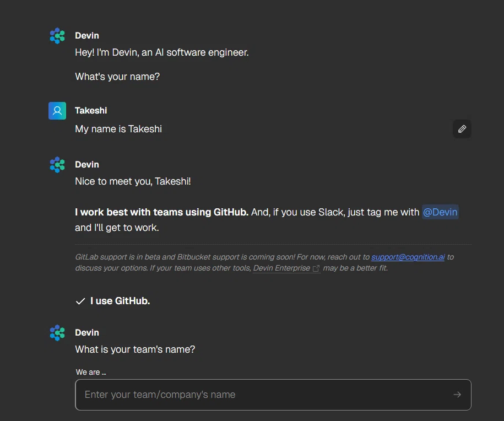Click the arrow submit icon in team name field
This screenshot has height=421, width=504.
[x=457, y=395]
